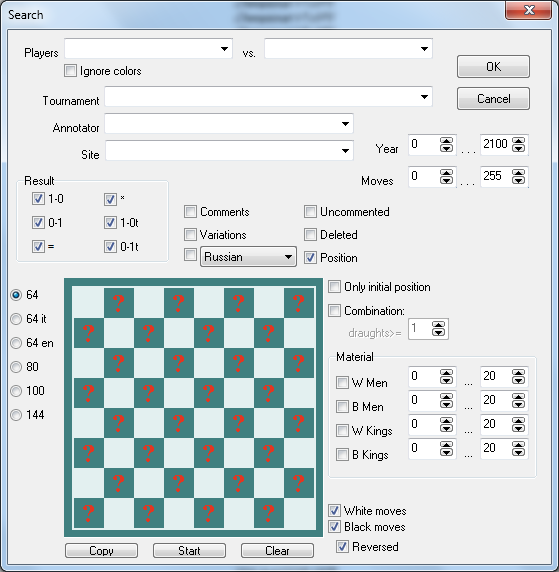Enable the Ignore colors checkbox
The width and height of the screenshot is (559, 572).
click(70, 70)
